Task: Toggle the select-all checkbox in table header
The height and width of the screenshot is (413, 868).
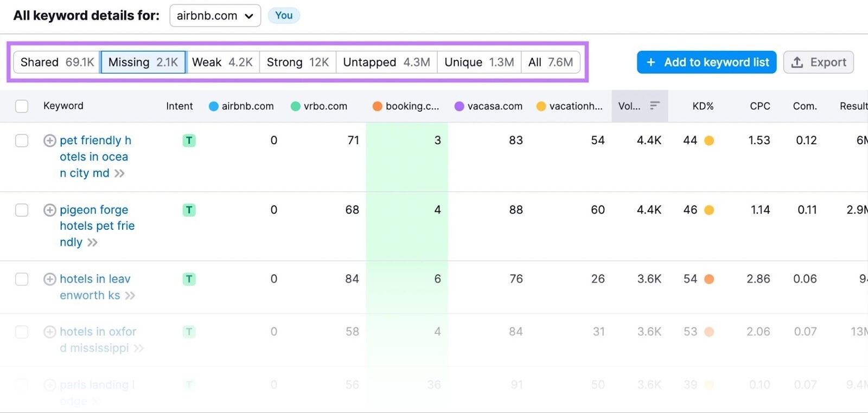Action: pyautogui.click(x=22, y=106)
